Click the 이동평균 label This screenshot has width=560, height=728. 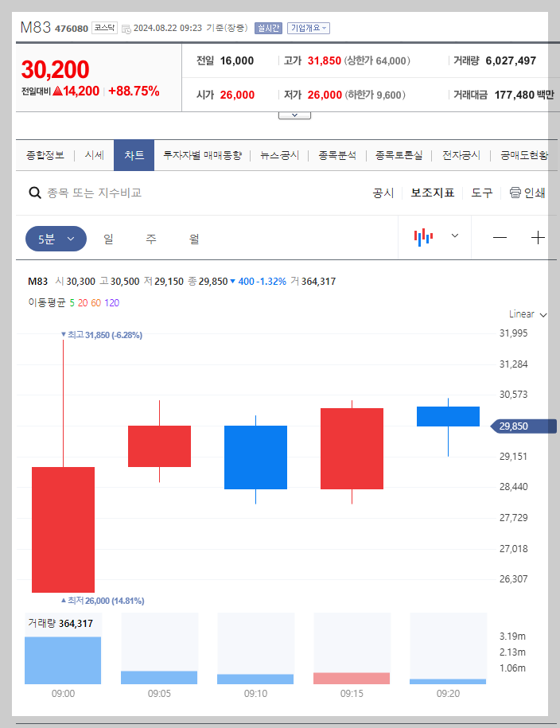coord(47,302)
